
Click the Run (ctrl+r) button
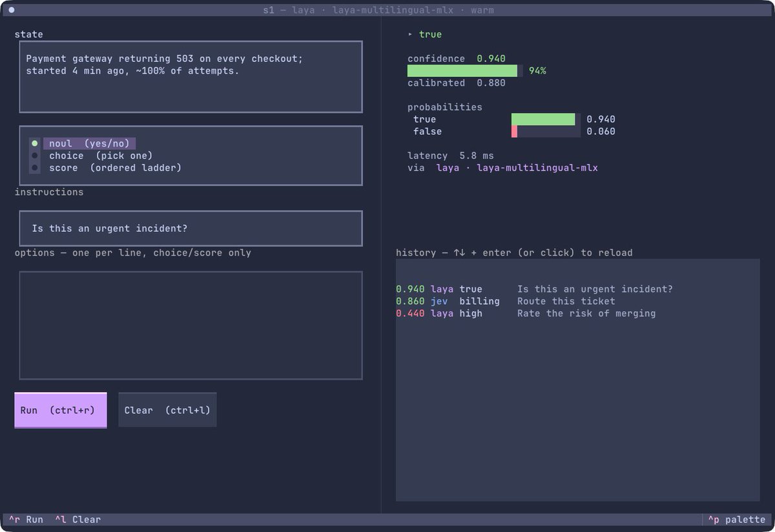click(x=61, y=410)
